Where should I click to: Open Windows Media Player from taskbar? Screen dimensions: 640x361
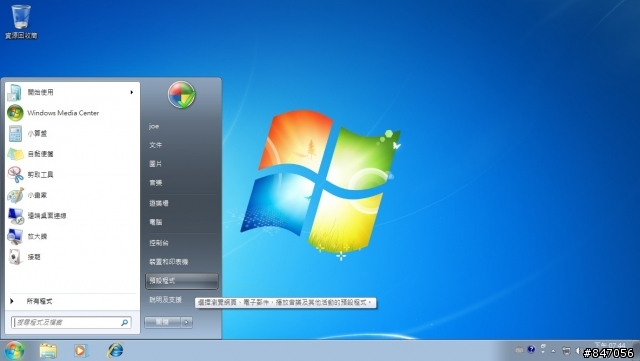(x=80, y=350)
